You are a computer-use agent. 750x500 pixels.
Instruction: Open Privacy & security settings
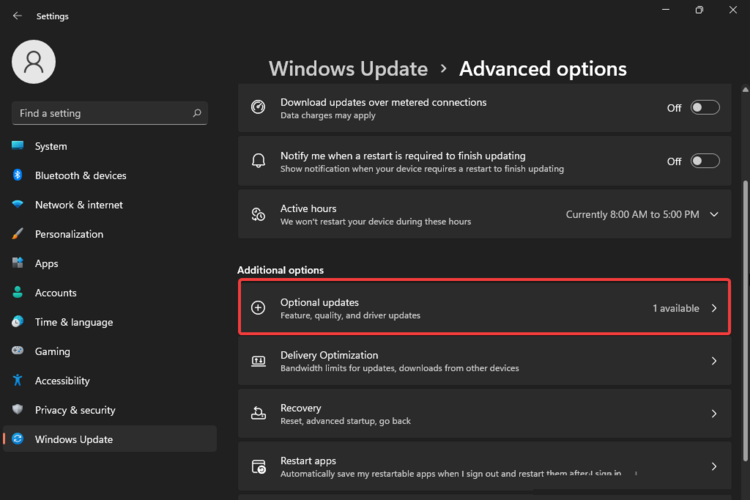coord(75,410)
